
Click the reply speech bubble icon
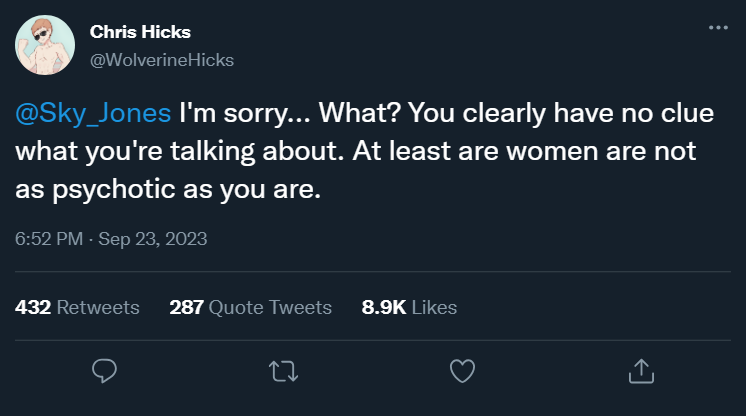(105, 372)
